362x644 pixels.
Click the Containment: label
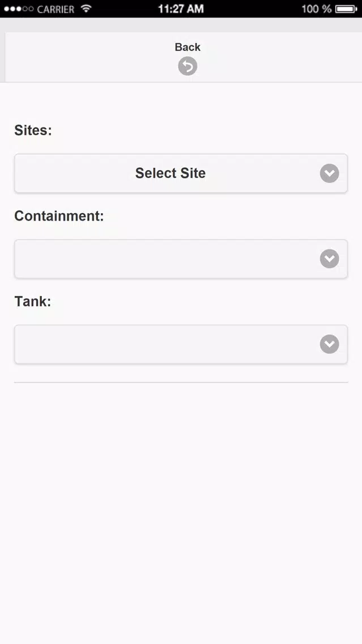click(59, 215)
